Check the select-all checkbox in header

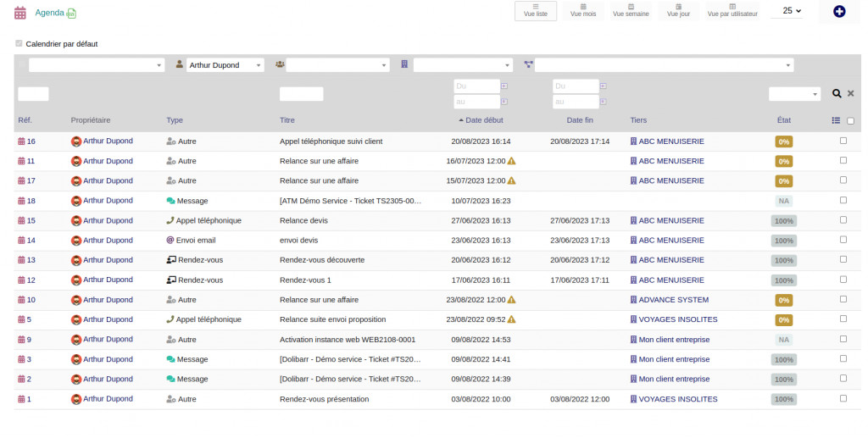[x=850, y=121]
